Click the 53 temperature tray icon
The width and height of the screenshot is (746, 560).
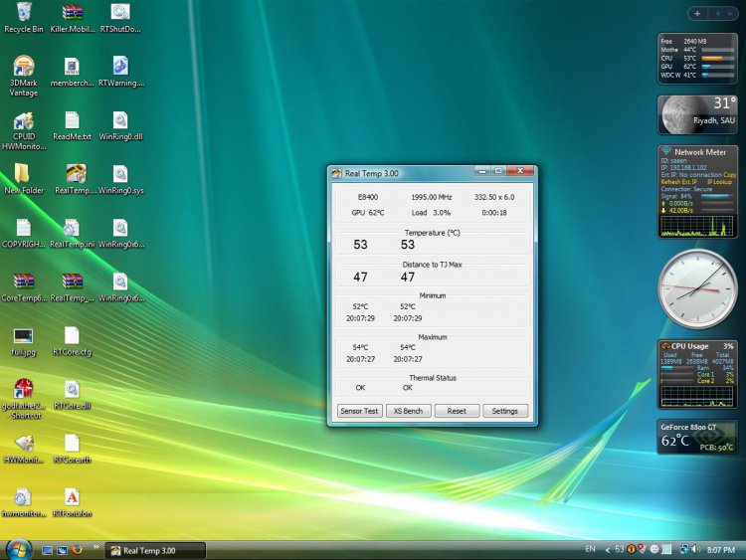pyautogui.click(x=619, y=549)
